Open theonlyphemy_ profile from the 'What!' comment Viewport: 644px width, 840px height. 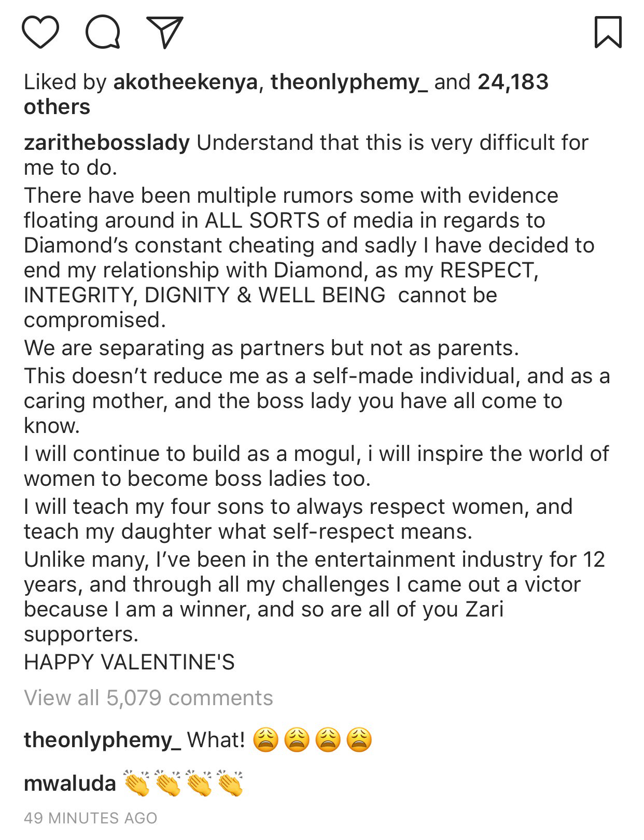103,740
